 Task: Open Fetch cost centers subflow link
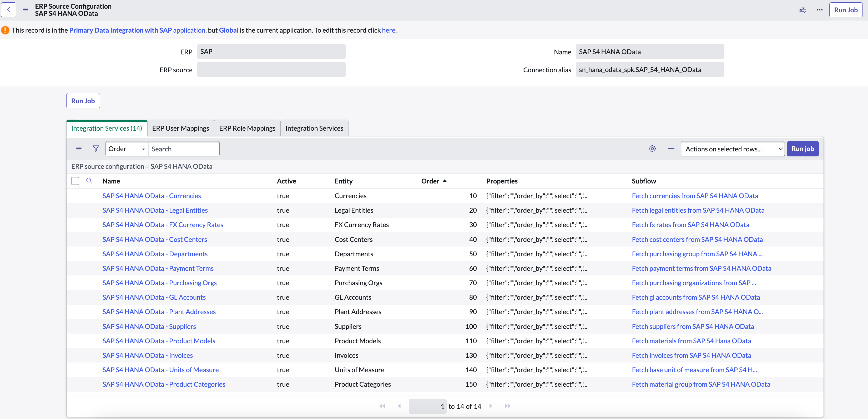(x=697, y=239)
